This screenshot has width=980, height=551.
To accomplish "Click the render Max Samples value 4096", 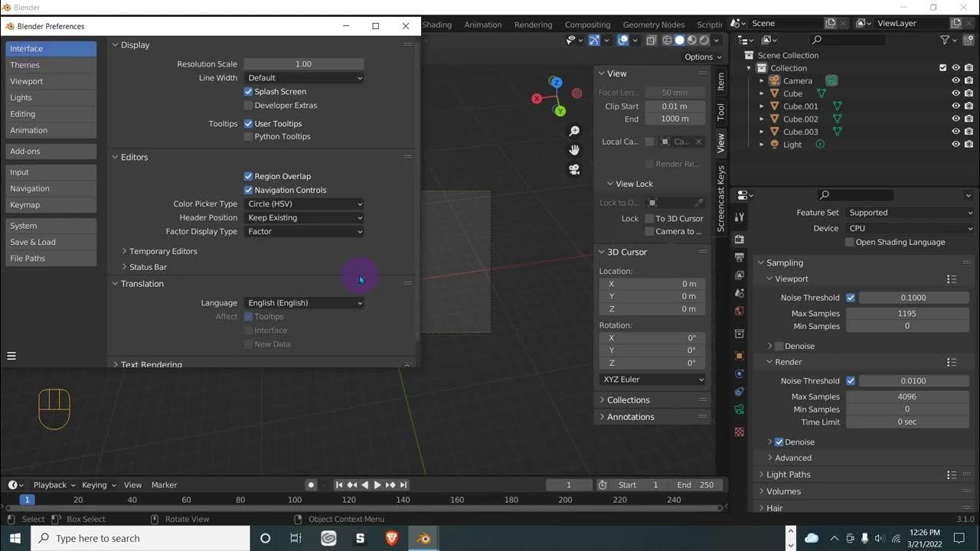I will pyautogui.click(x=907, y=397).
